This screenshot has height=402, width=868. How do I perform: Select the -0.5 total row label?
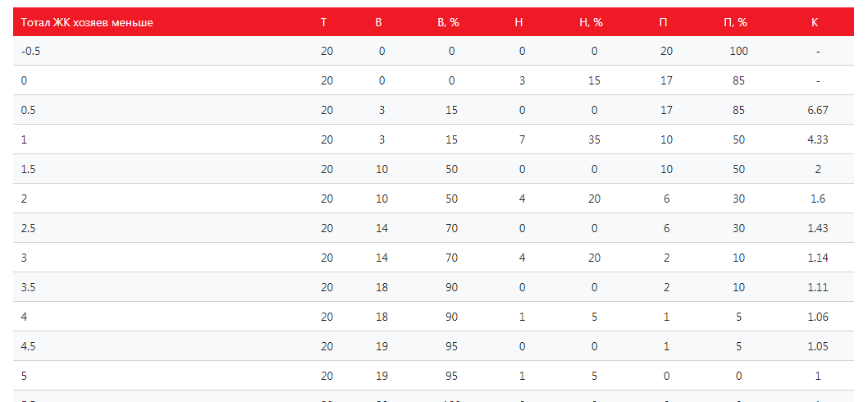30,51
